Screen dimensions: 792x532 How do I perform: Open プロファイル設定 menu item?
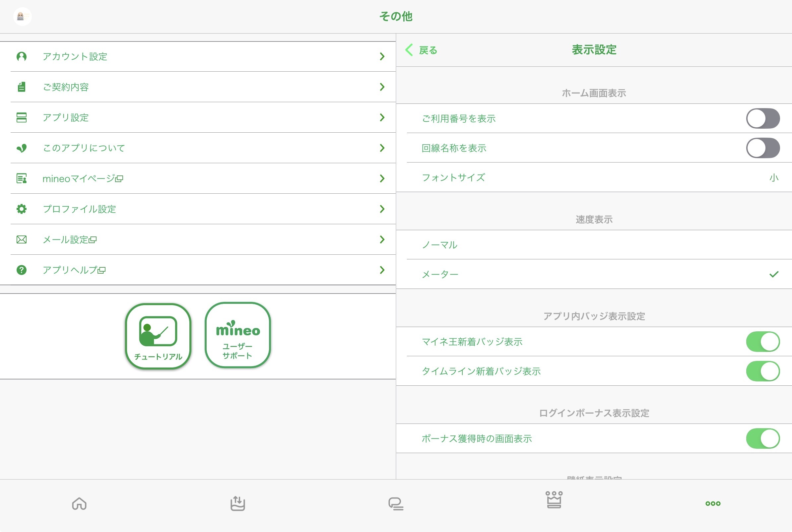pyautogui.click(x=79, y=209)
